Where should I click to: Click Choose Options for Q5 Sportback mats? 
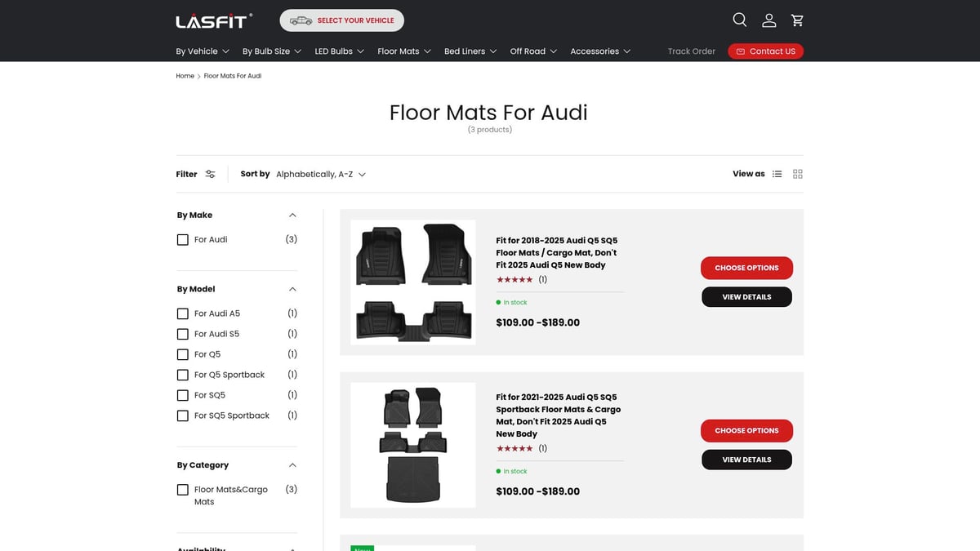pos(746,430)
